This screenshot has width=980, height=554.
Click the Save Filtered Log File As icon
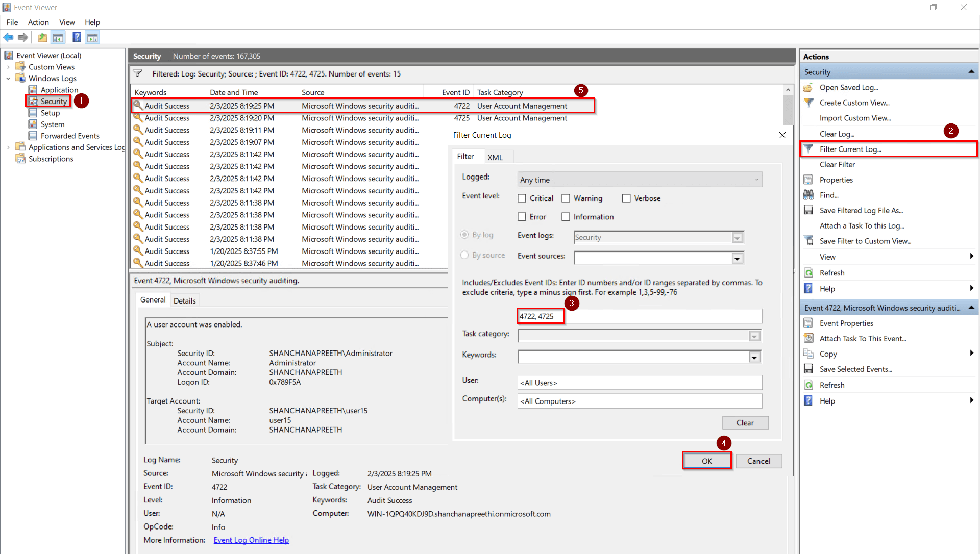pos(809,210)
